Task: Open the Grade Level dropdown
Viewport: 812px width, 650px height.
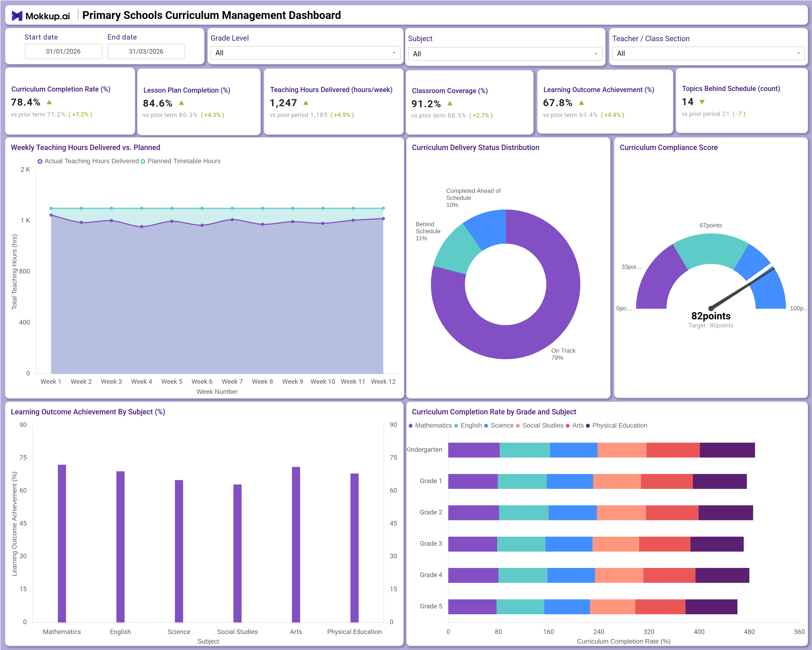Action: pos(305,53)
